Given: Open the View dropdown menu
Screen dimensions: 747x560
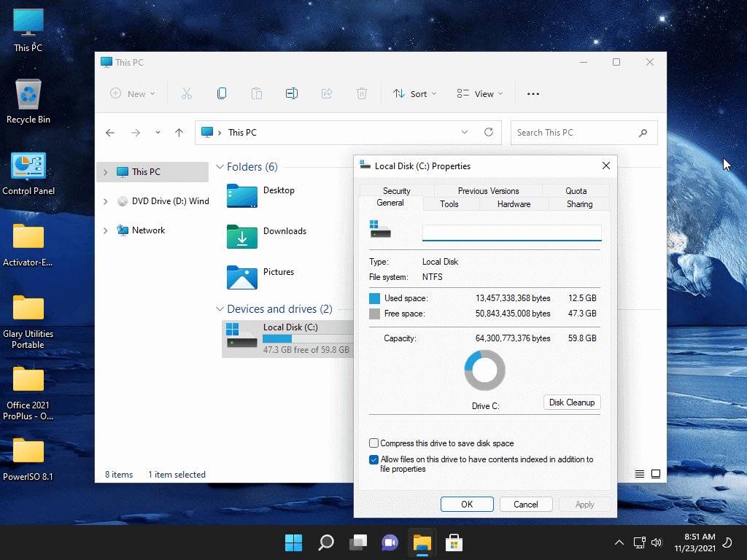Looking at the screenshot, I should 480,93.
